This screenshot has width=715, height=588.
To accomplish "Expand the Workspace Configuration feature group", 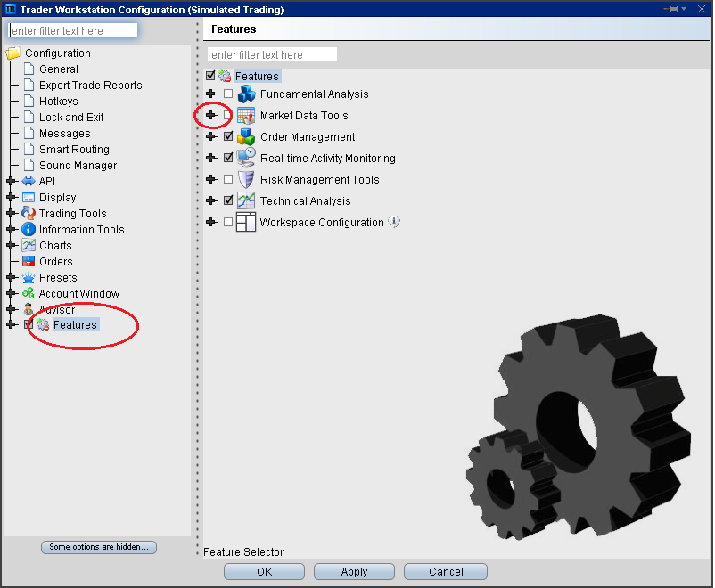I will tap(211, 222).
